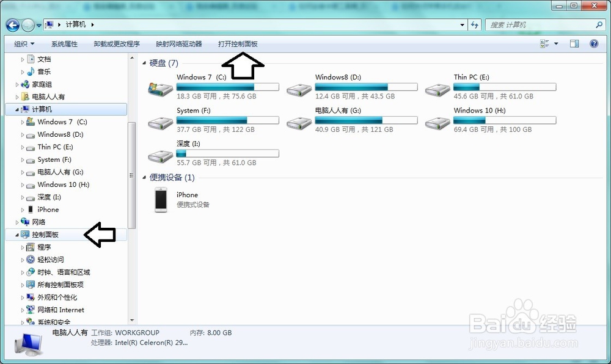The width and height of the screenshot is (611, 364).
Task: Click 映射网络驱动器 in the toolbar
Action: 179,44
